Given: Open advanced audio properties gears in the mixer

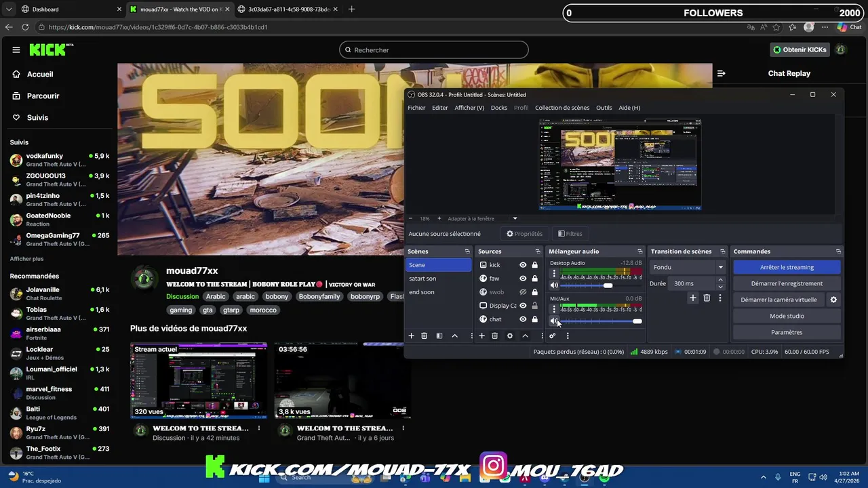Looking at the screenshot, I should (x=553, y=335).
